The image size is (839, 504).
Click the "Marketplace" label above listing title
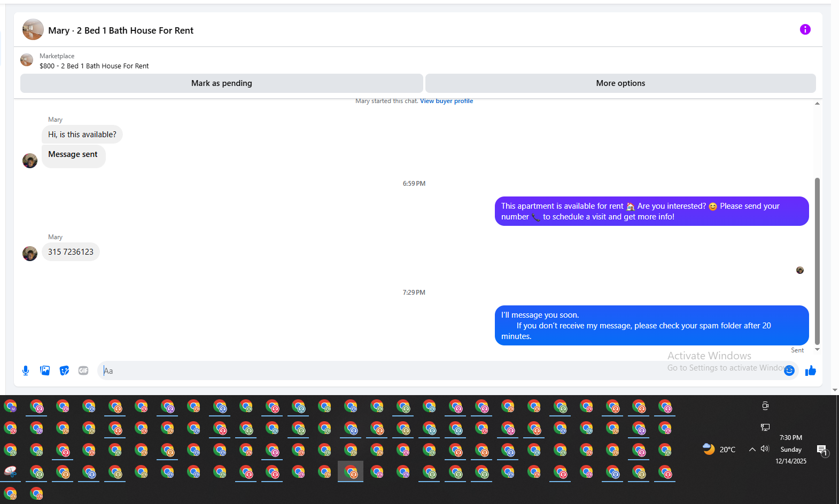click(x=57, y=56)
